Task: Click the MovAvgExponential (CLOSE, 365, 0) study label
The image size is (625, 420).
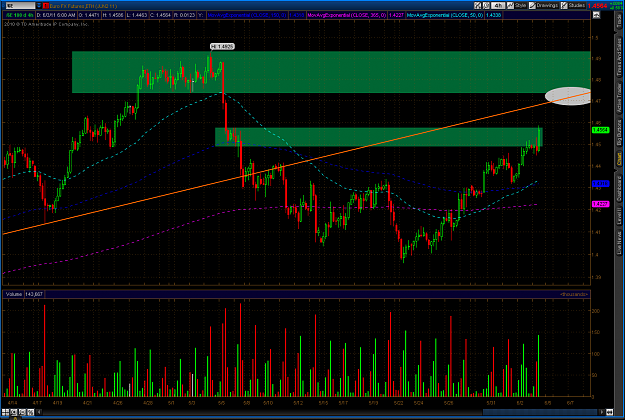Action: [346, 15]
